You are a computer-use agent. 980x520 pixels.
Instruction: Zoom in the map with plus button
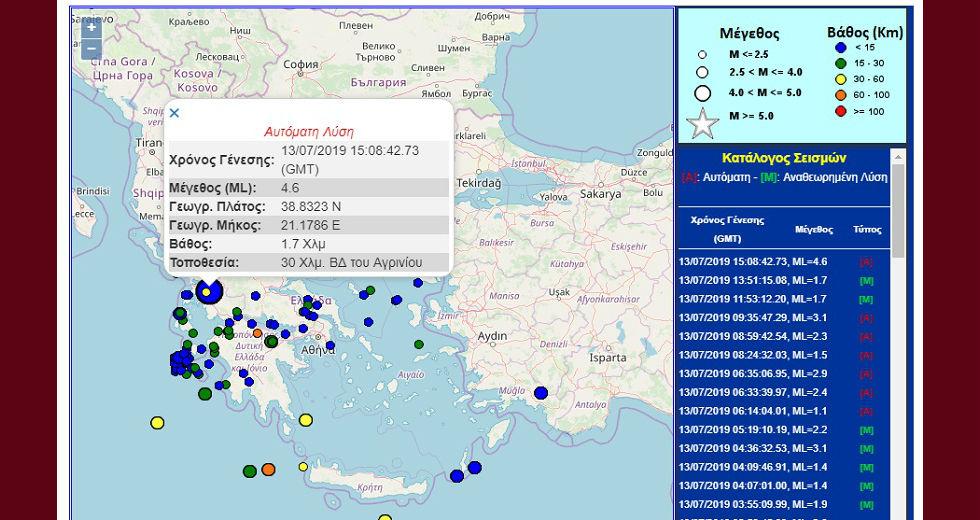(91, 27)
